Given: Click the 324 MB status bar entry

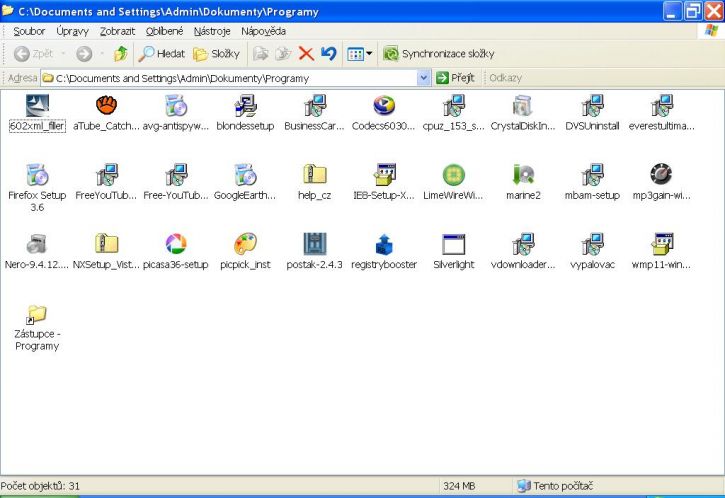Looking at the screenshot, I should pyautogui.click(x=459, y=486).
